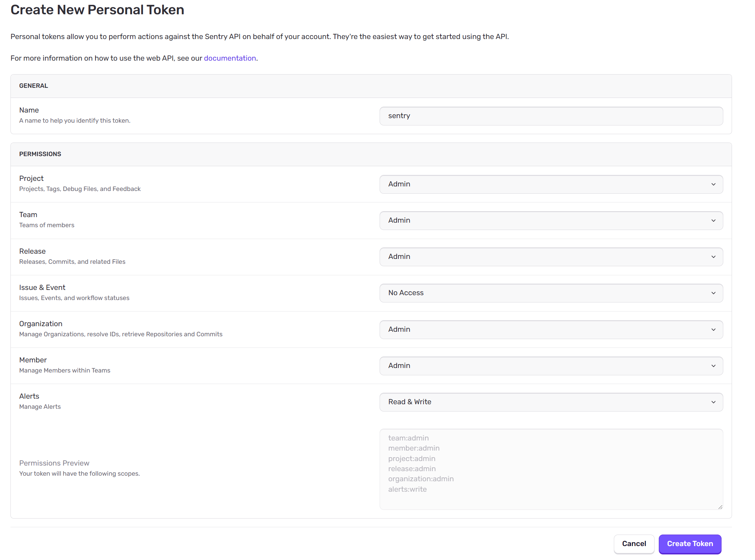This screenshot has height=560, width=755.
Task: Click chevron arrow on Alerts dropdown
Action: (713, 402)
